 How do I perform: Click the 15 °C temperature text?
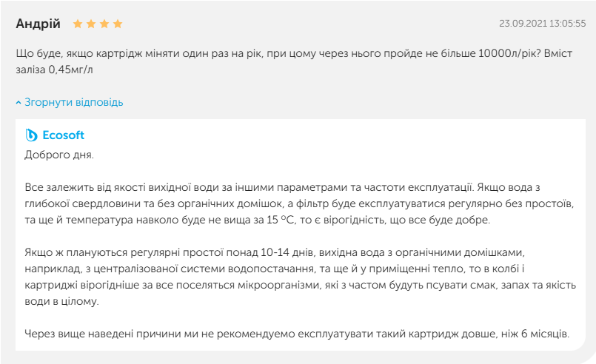tap(281, 220)
